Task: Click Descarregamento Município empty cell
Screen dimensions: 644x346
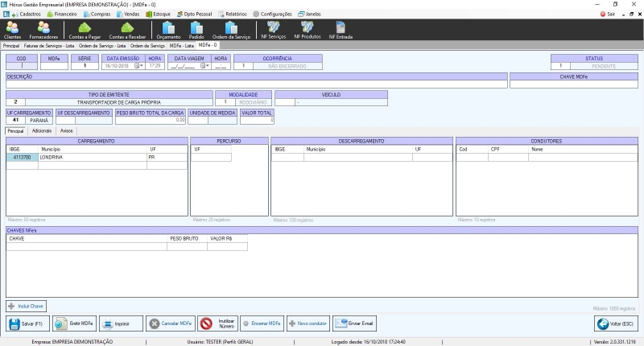Action: (x=358, y=157)
